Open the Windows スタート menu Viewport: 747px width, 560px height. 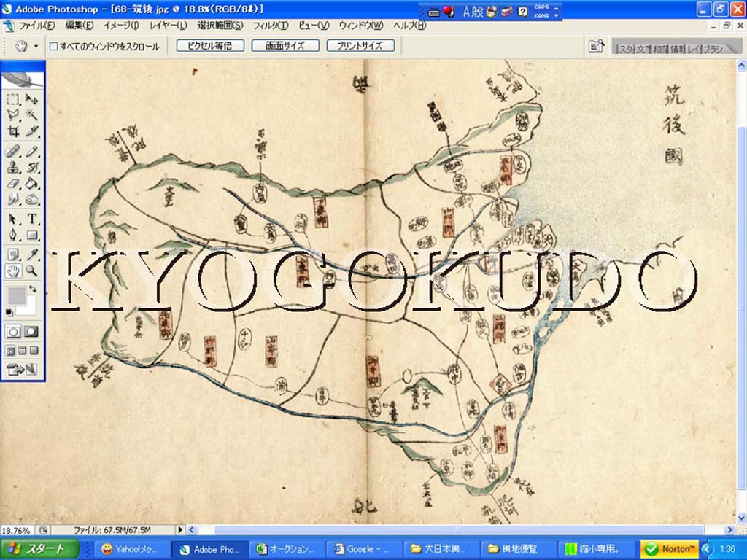pyautogui.click(x=39, y=549)
